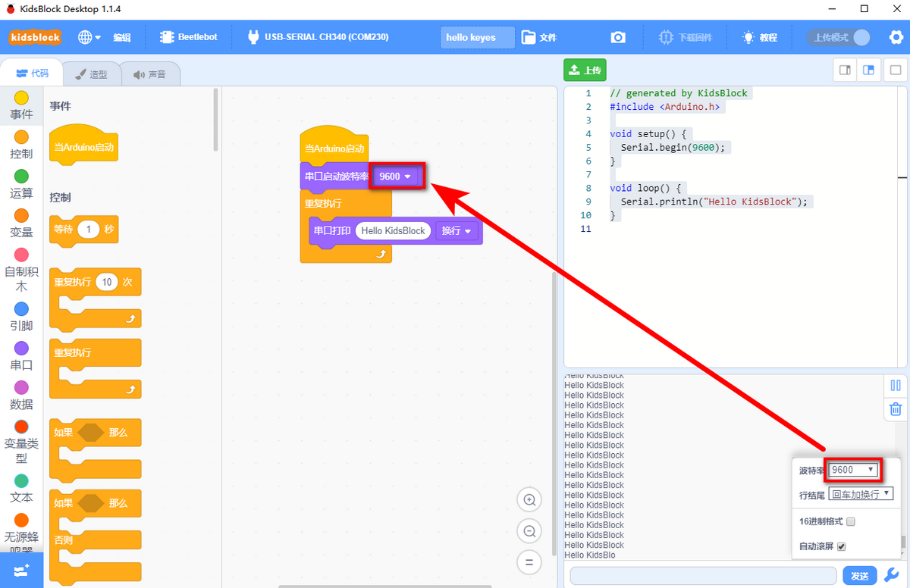The image size is (910, 588).
Task: Clear serial monitor with trash icon
Action: 896,409
